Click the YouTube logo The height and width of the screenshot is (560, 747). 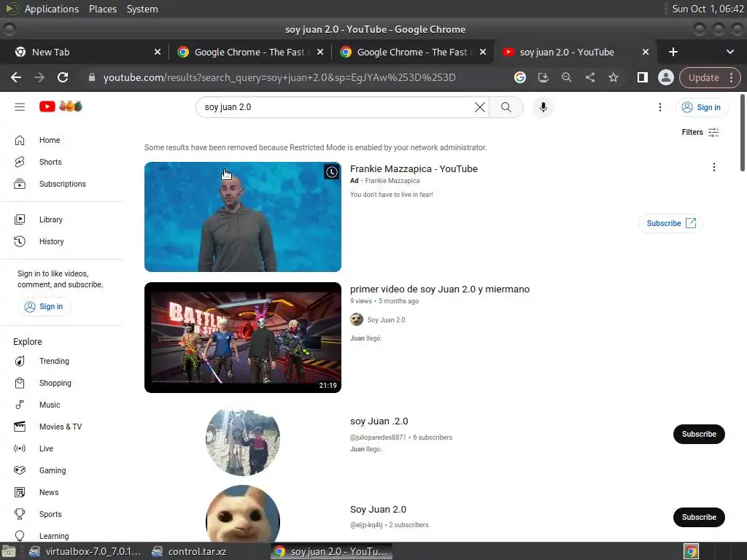(x=61, y=106)
